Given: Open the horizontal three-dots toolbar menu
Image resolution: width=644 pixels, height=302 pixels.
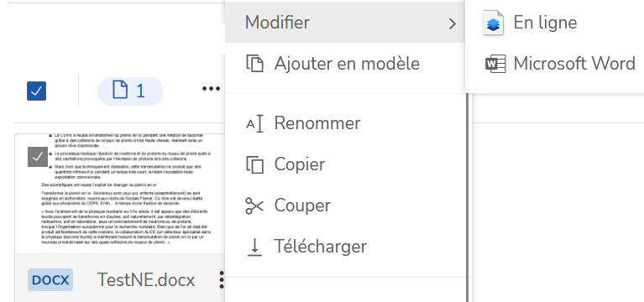Looking at the screenshot, I should pyautogui.click(x=211, y=88).
